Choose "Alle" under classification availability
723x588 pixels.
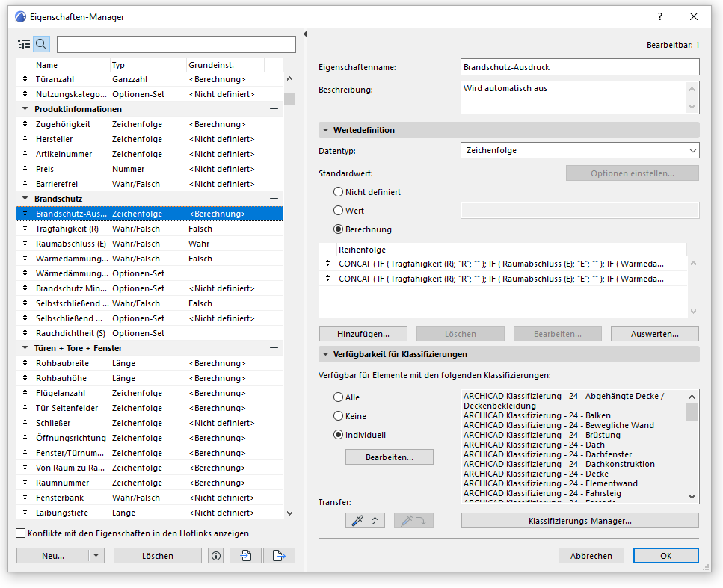338,397
